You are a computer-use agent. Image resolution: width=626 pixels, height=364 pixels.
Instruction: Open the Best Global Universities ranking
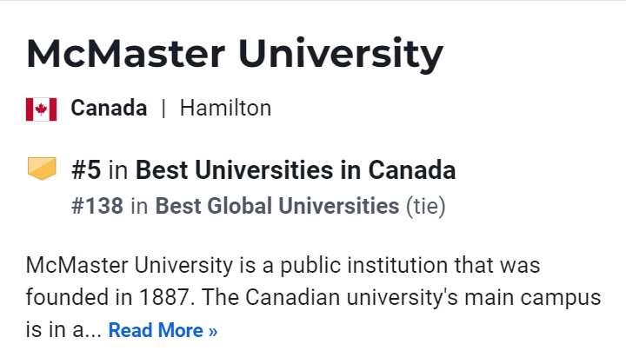[276, 207]
